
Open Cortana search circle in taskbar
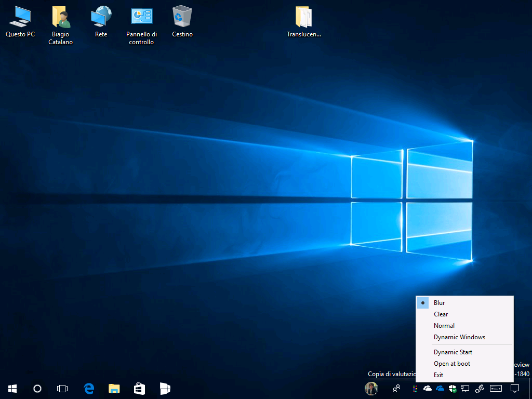pos(37,389)
